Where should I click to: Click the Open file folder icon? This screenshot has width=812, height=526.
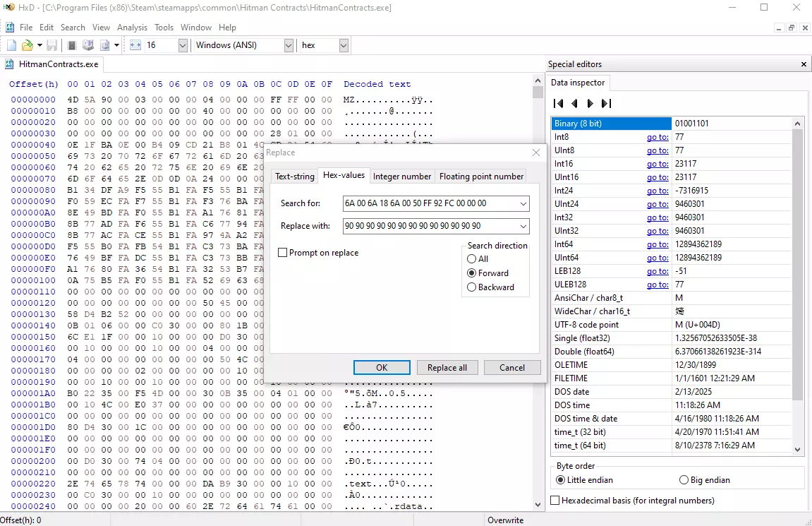27,45
